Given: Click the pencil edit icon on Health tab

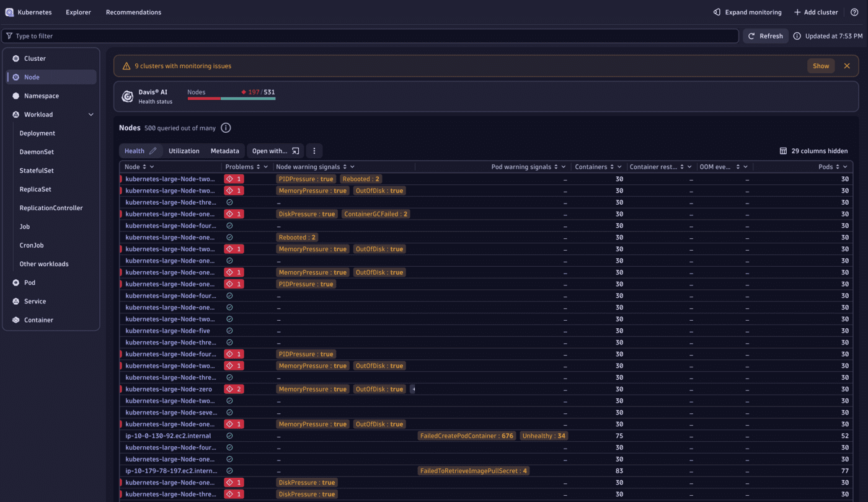Looking at the screenshot, I should (153, 151).
